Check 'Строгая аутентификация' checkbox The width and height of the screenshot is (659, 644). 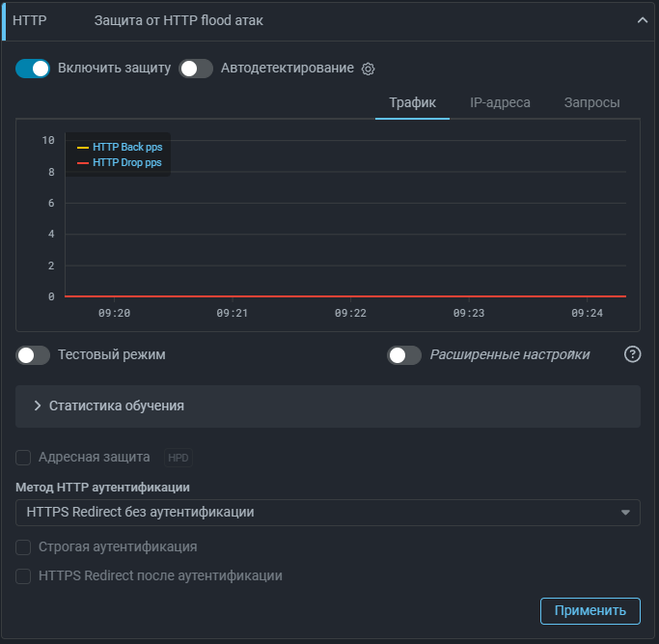click(24, 546)
